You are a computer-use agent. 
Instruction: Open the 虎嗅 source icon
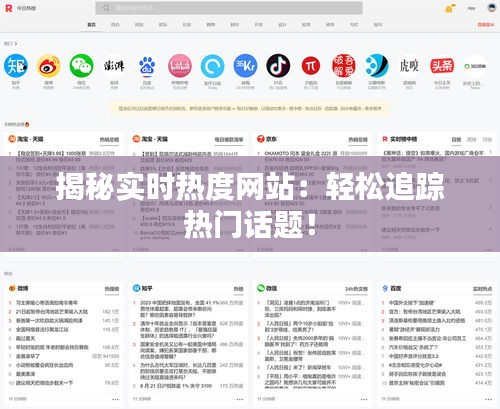pyautogui.click(x=409, y=66)
